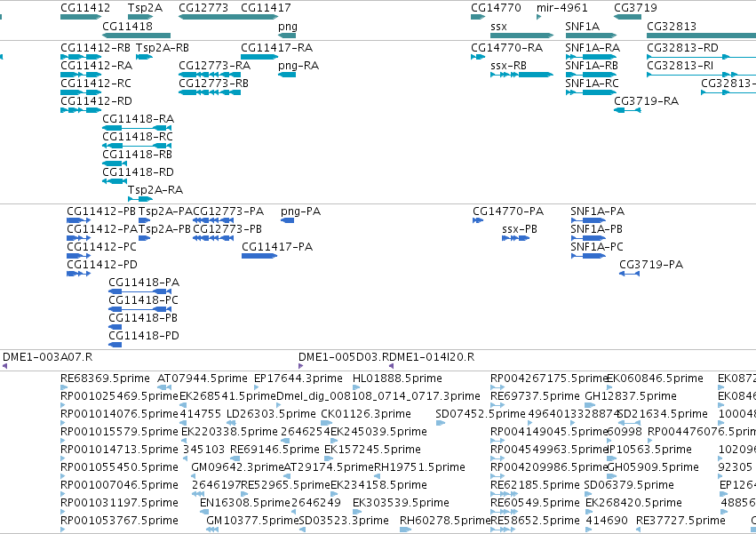756x534 pixels.
Task: Select the CG11418 gene bar
Action: click(x=137, y=36)
